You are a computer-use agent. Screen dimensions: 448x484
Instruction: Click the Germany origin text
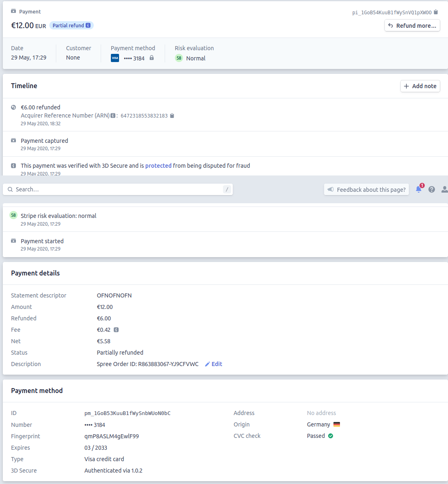point(318,424)
